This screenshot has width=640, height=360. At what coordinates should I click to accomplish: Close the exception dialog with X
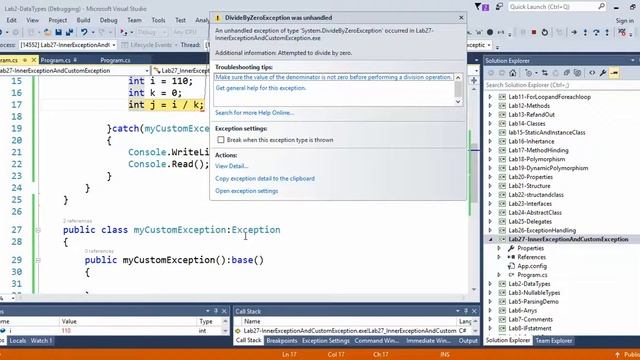point(461,18)
